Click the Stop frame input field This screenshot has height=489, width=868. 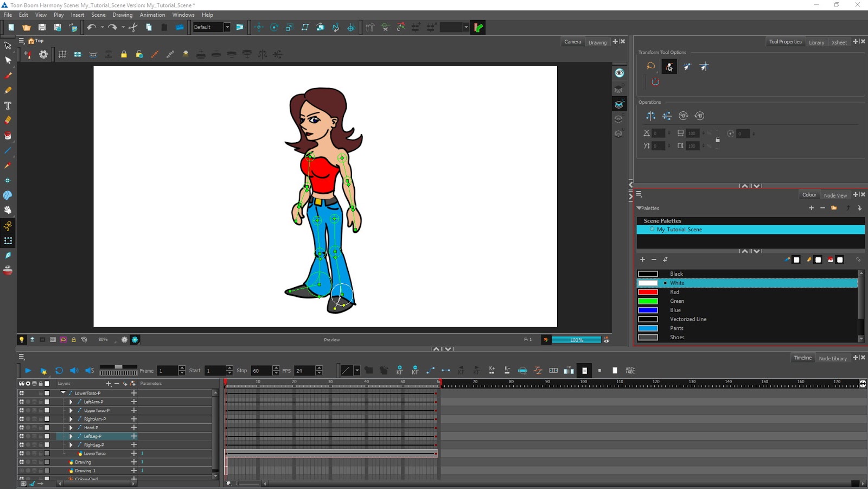coord(261,371)
